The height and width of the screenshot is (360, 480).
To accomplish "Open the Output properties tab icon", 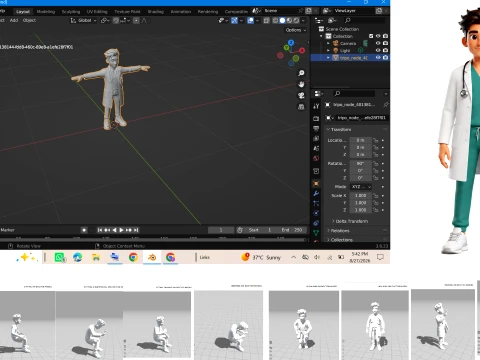I will (316, 128).
